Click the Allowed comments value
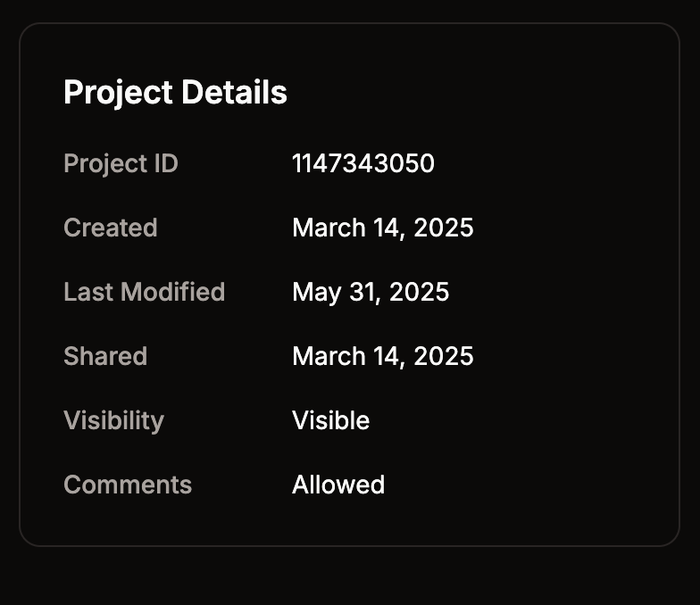 click(338, 485)
